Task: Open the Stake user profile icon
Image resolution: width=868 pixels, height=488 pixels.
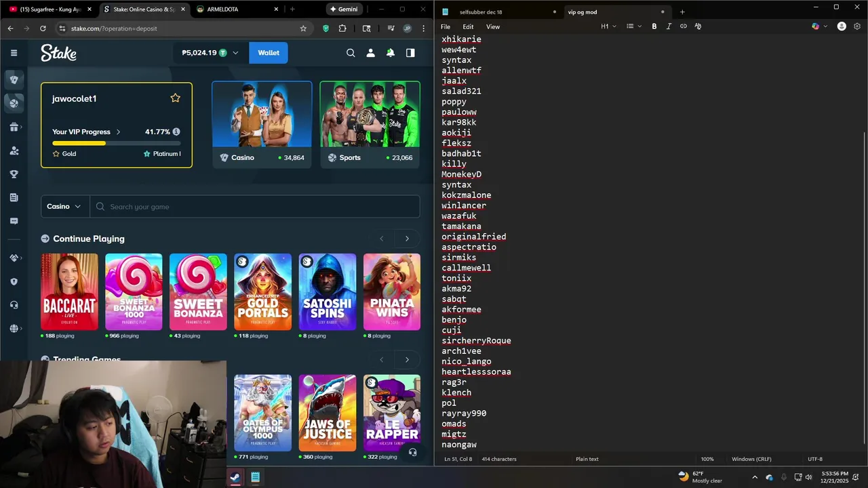Action: pos(370,53)
